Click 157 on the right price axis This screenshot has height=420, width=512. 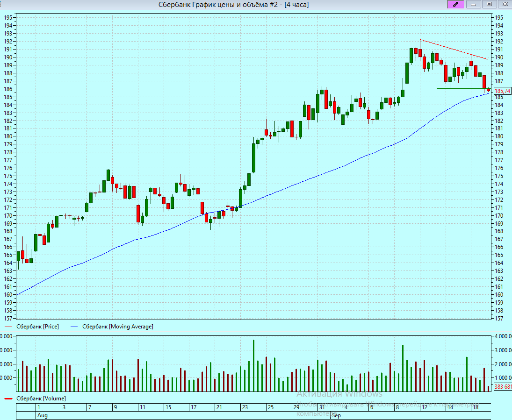[x=499, y=318]
